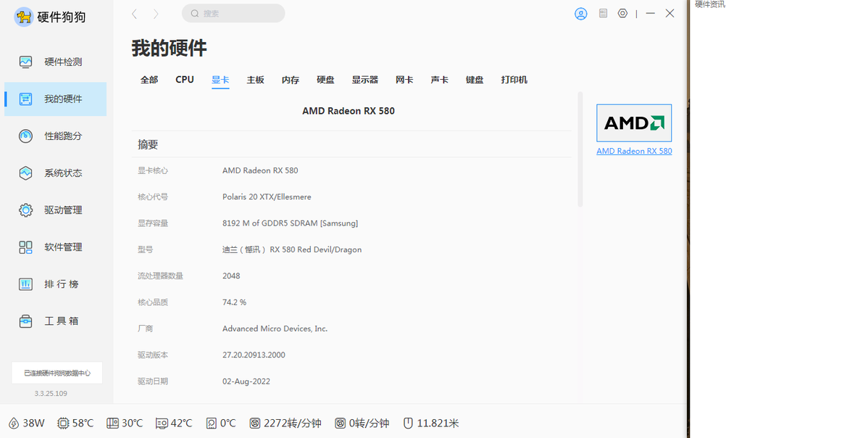868x438 pixels.
Task: Click the 搜索 search field
Action: 233,13
